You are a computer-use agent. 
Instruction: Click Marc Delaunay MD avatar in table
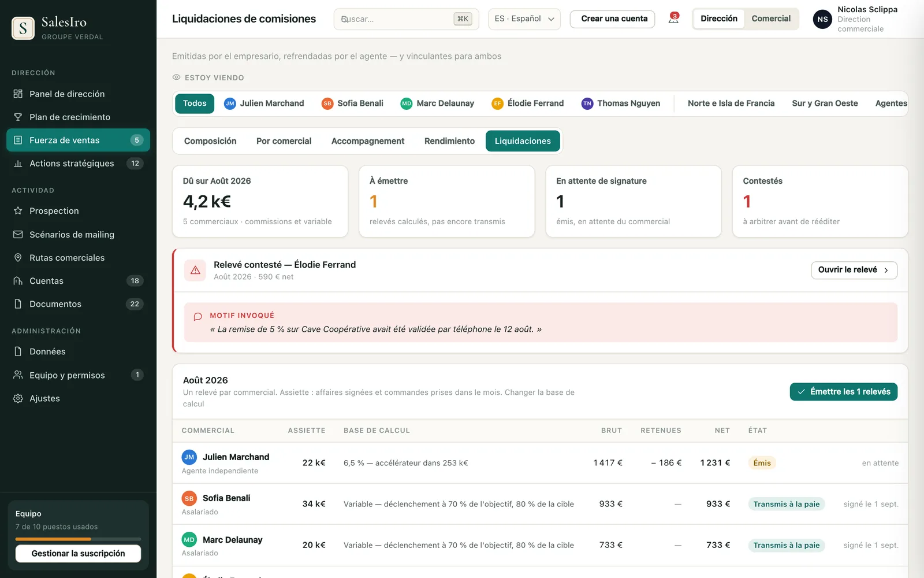(x=189, y=540)
